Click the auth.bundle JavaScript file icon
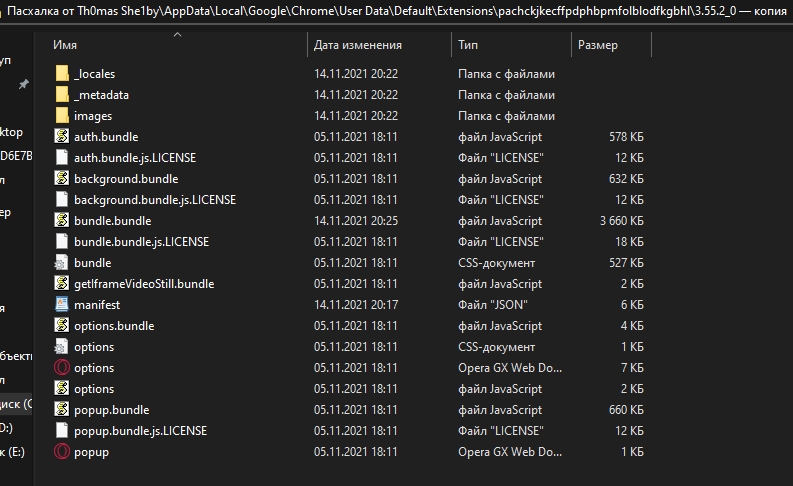The width and height of the screenshot is (793, 486). point(62,137)
